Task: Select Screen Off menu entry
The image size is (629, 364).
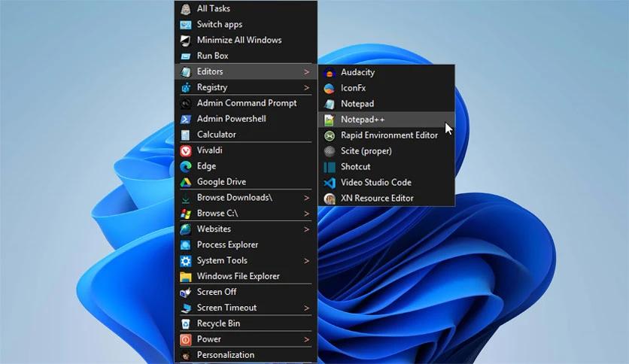Action: click(246, 292)
